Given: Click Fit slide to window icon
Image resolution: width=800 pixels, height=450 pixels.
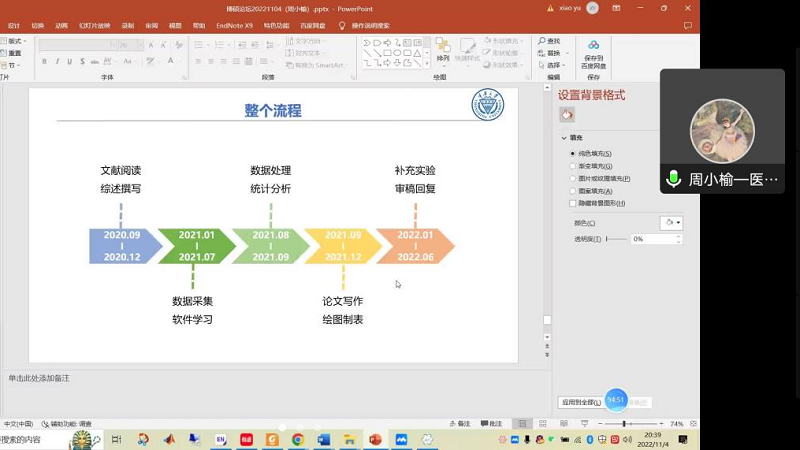Looking at the screenshot, I should pos(693,424).
